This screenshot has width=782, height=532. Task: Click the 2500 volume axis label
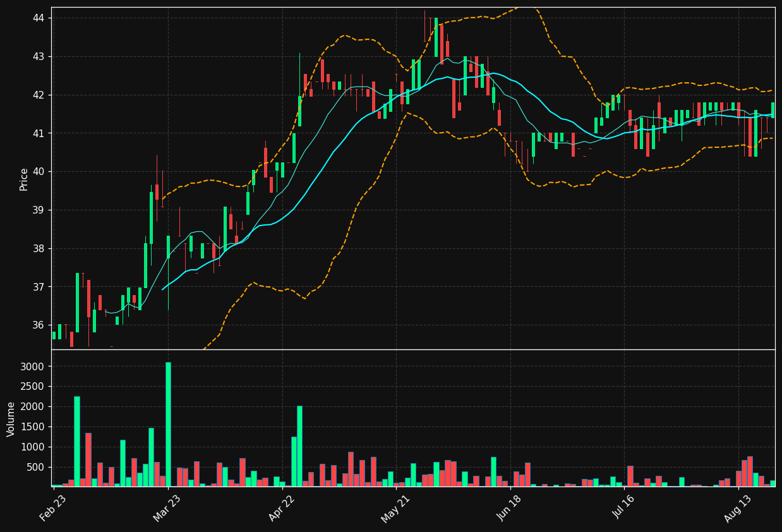point(33,387)
